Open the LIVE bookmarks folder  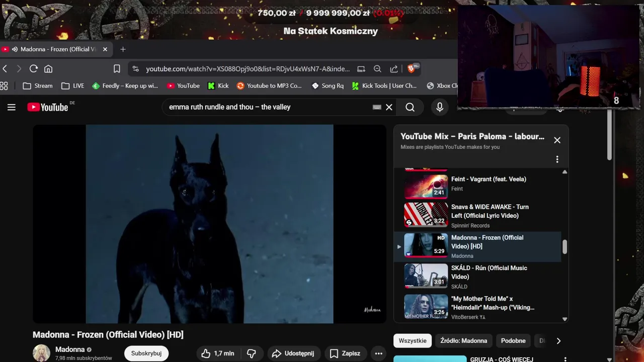click(x=73, y=86)
